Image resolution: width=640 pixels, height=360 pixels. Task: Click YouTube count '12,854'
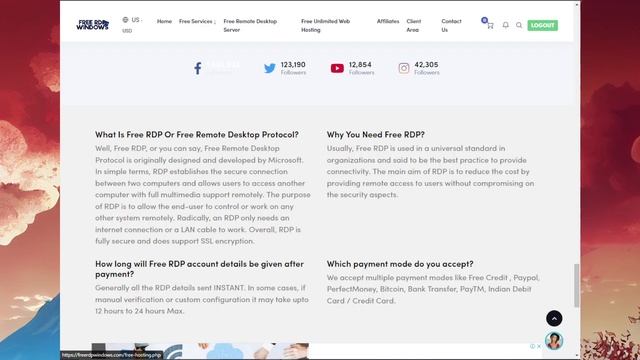[x=360, y=64]
